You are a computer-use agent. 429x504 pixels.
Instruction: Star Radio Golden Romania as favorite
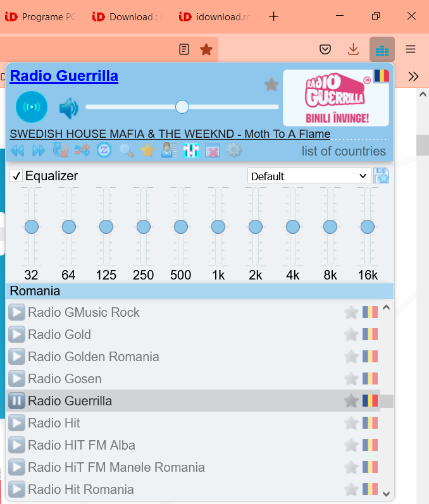pyautogui.click(x=351, y=357)
